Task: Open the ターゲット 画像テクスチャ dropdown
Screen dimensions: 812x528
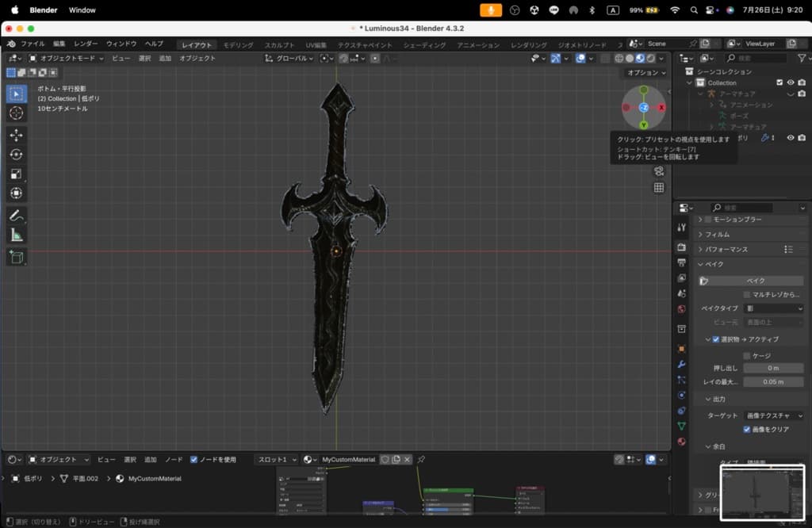Action: point(773,415)
